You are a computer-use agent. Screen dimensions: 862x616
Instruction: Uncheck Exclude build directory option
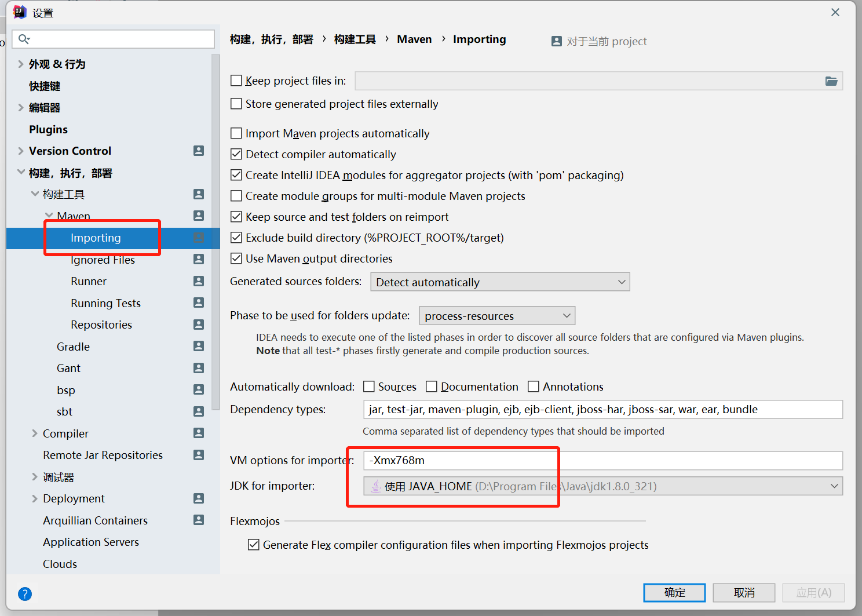point(236,238)
